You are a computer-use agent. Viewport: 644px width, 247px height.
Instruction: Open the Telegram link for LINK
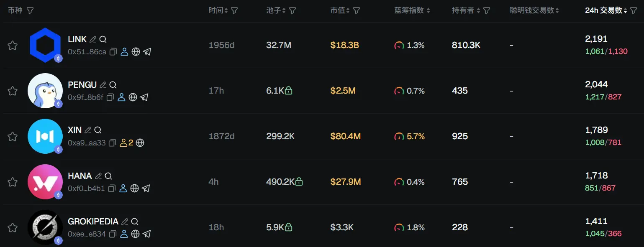147,51
